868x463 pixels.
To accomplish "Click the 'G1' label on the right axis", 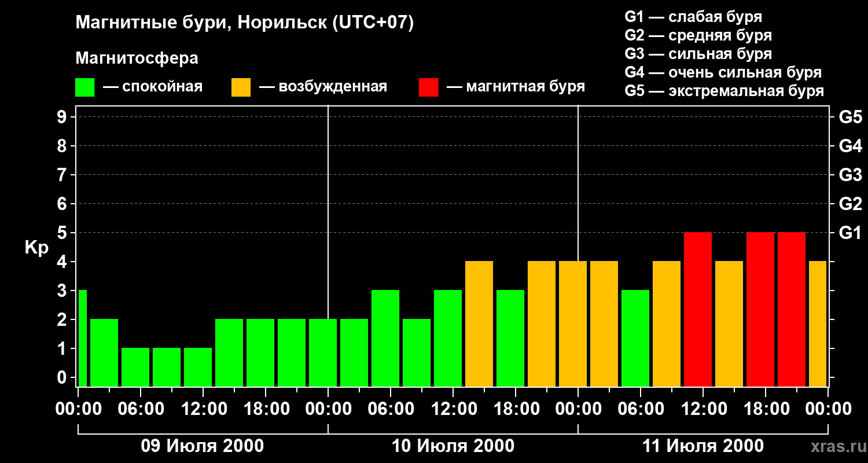I will (850, 233).
